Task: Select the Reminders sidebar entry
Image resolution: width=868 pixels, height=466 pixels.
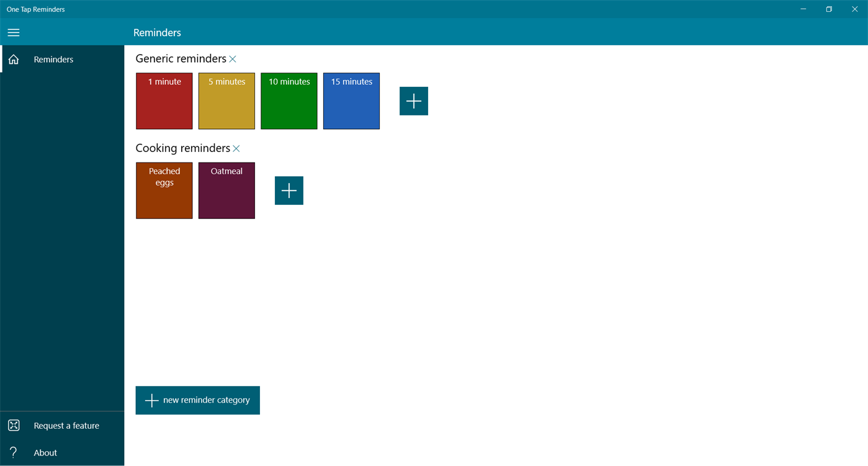Action: (x=53, y=59)
